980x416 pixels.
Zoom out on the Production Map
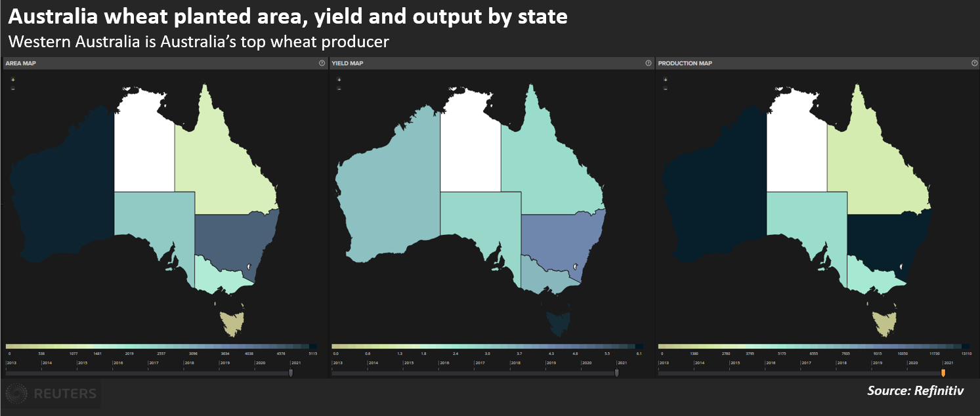point(665,88)
